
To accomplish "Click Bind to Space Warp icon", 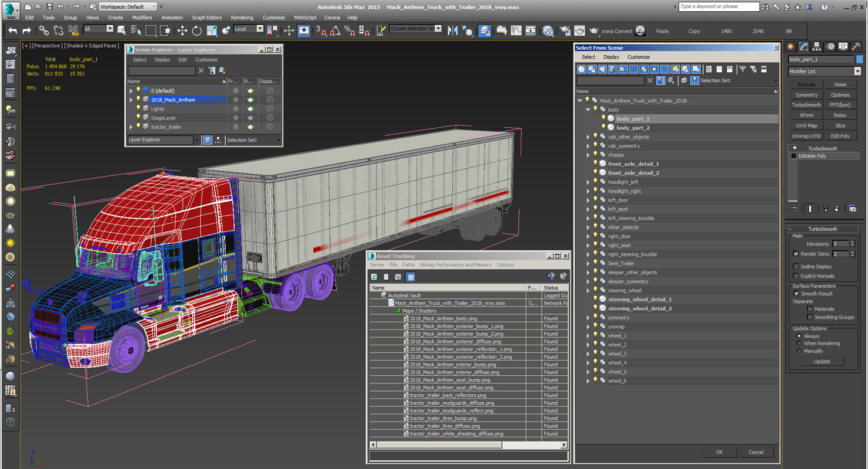I will point(73,30).
